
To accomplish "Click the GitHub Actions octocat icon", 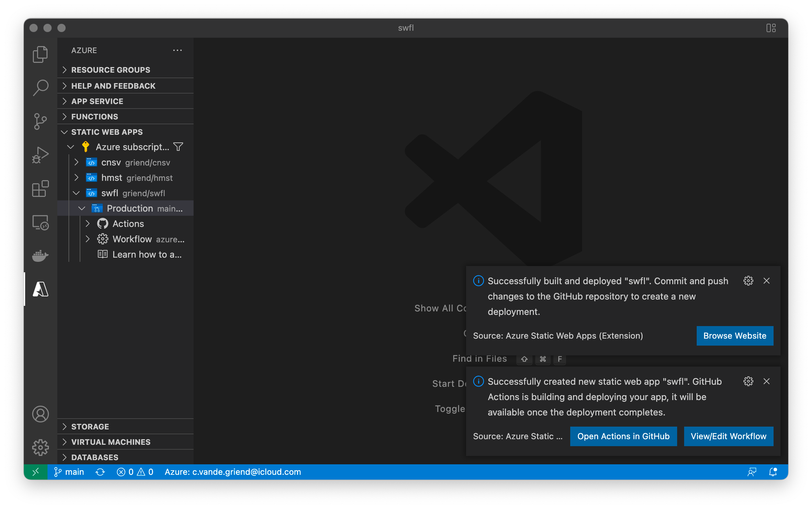I will (x=103, y=224).
